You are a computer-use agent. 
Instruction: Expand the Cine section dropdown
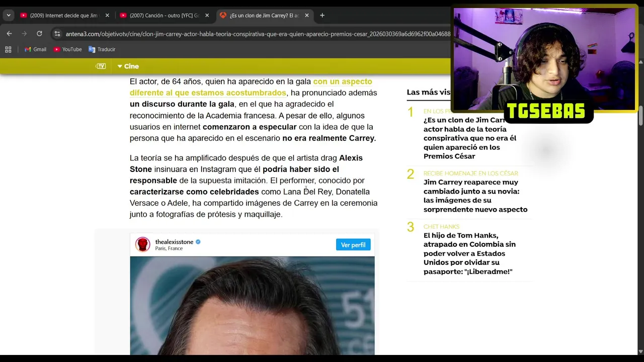click(x=128, y=66)
